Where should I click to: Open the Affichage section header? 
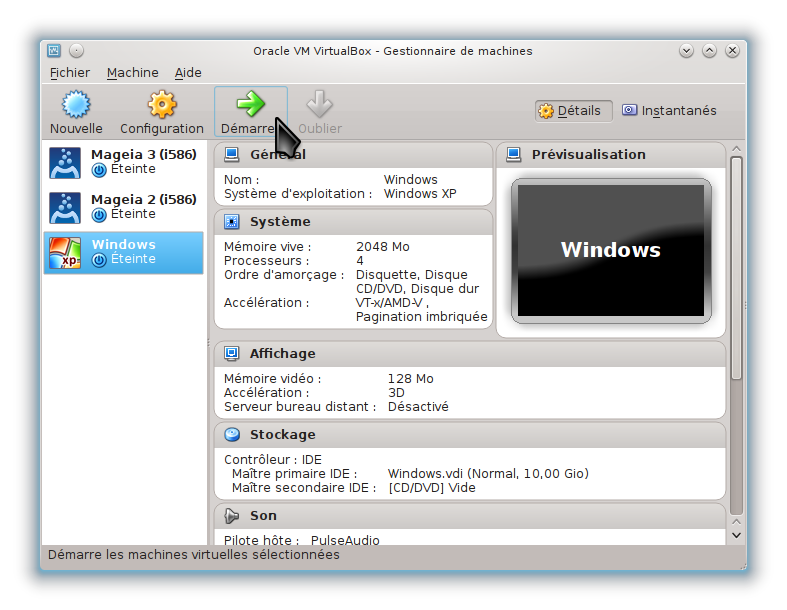click(470, 354)
